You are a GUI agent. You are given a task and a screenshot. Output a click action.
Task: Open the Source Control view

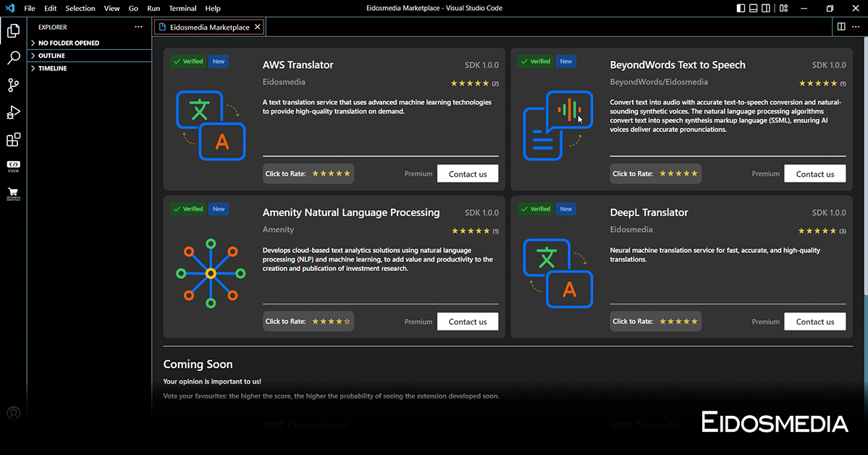(x=13, y=85)
